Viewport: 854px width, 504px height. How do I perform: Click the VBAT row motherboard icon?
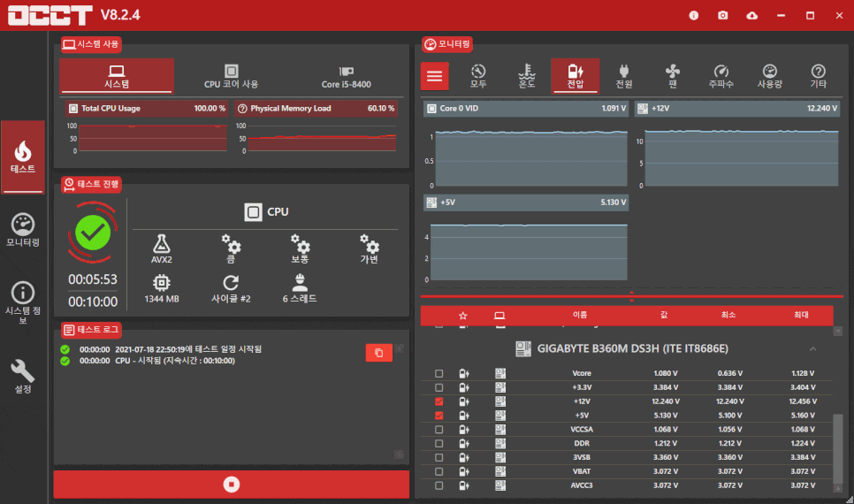(500, 471)
